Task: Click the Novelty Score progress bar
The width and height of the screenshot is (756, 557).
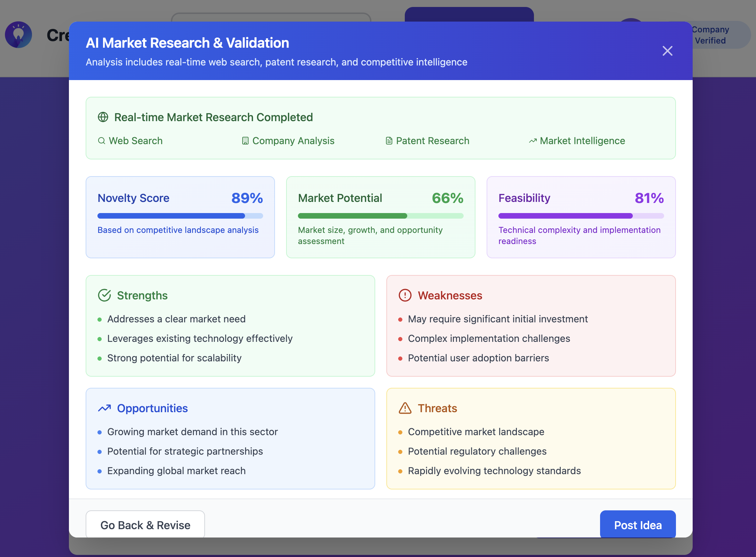Action: 180,216
